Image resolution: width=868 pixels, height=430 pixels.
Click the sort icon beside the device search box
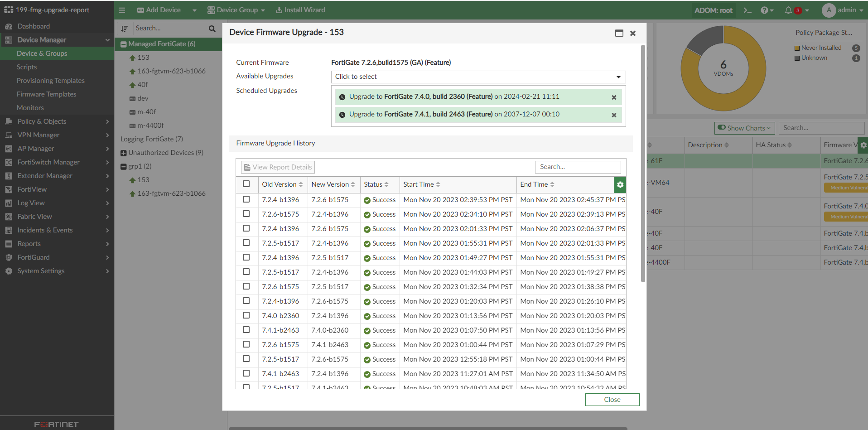coord(125,28)
